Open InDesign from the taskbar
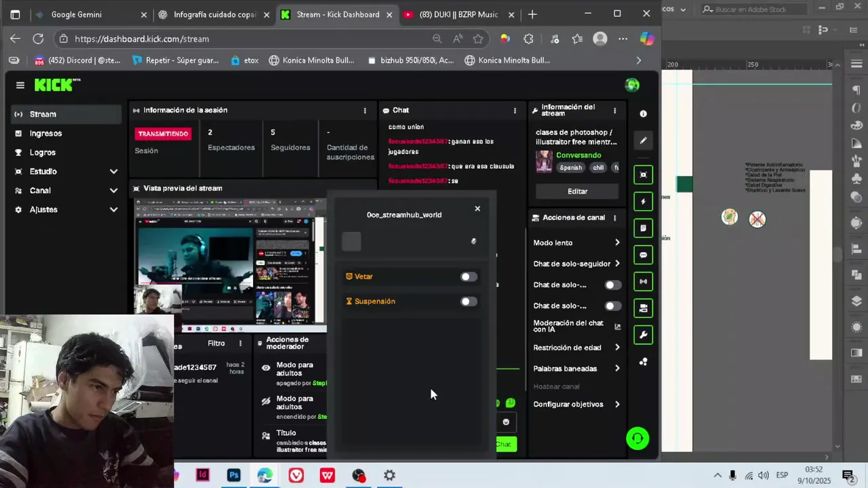The image size is (868, 488). click(x=202, y=475)
